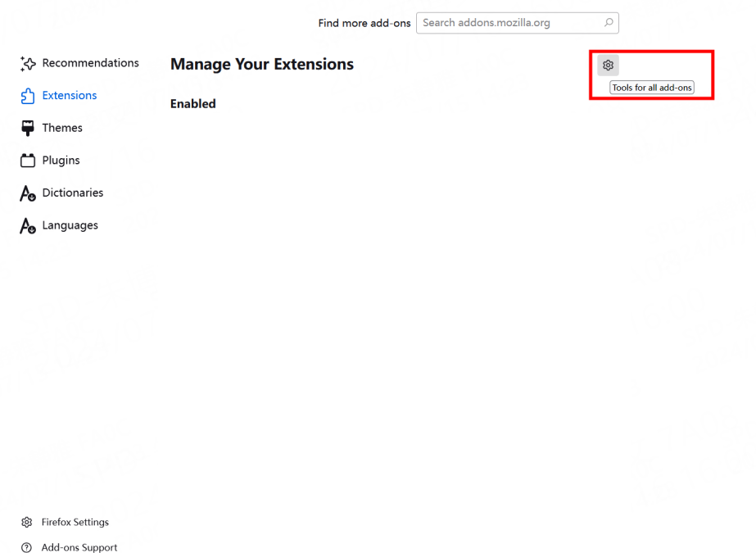
Task: Select the Extensions category label
Action: click(x=70, y=96)
